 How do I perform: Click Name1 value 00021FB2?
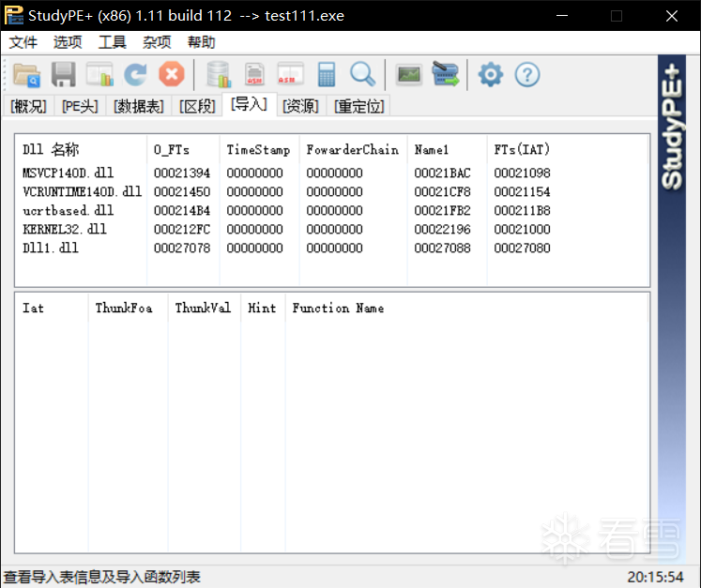click(x=442, y=210)
